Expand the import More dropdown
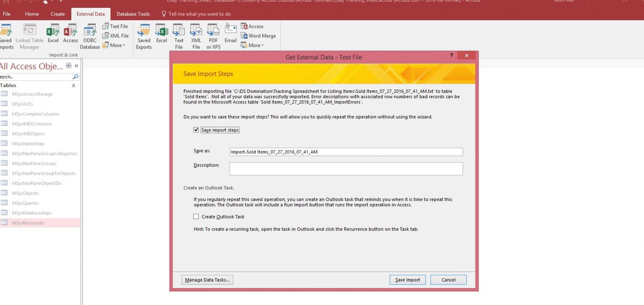Image resolution: width=644 pixels, height=305 pixels. (x=113, y=45)
